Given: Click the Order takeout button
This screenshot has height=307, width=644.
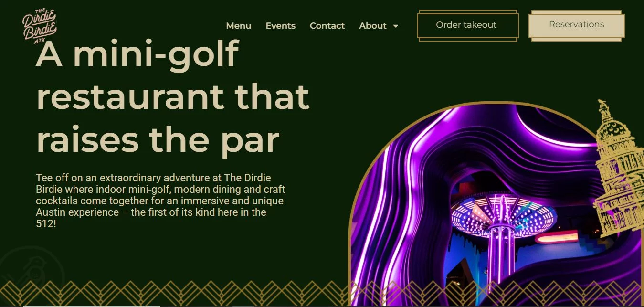Looking at the screenshot, I should coord(468,25).
